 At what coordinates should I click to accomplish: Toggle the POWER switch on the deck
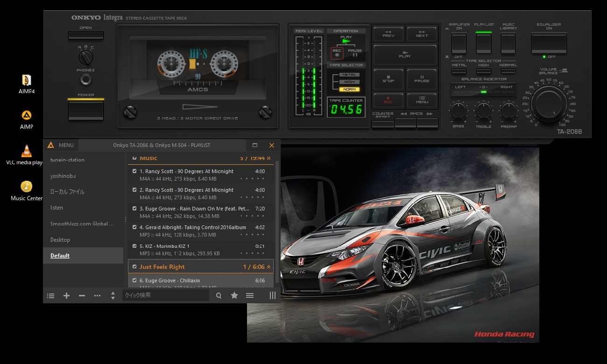[x=86, y=110]
